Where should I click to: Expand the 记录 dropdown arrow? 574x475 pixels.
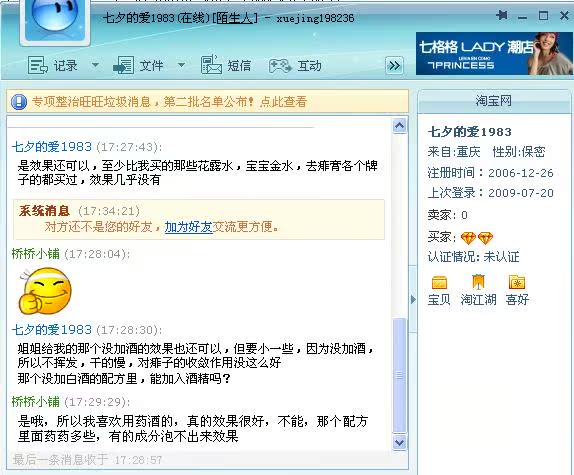(x=95, y=65)
